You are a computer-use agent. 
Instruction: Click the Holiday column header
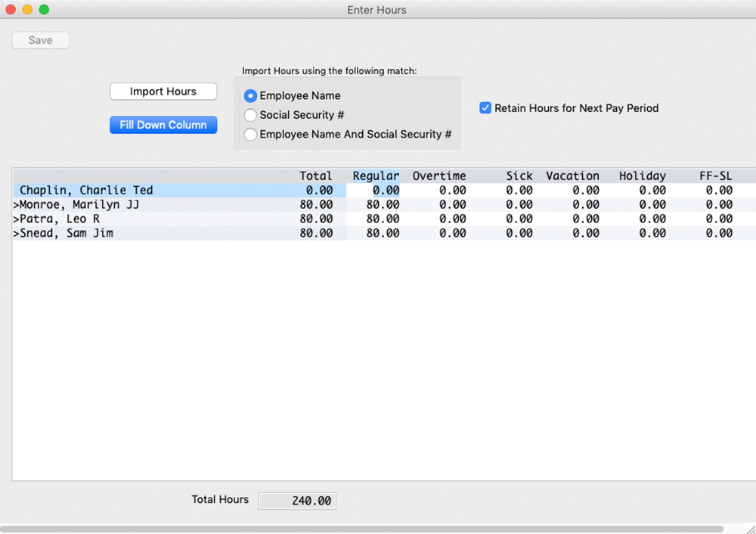[642, 175]
